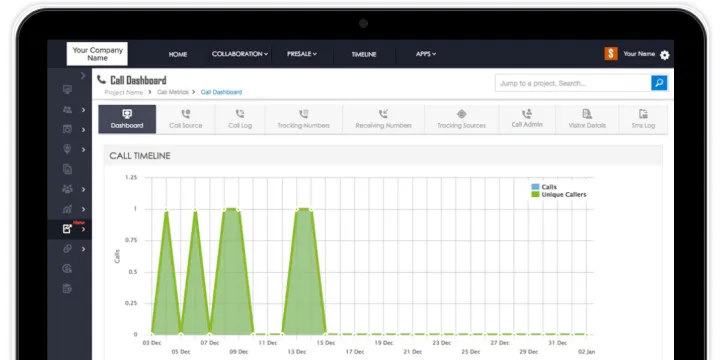Viewport: 720px width, 360px height.
Task: Expand the location pin submenu chevron
Action: (84, 150)
